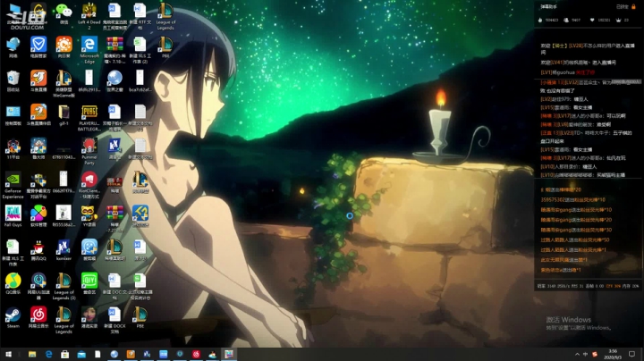
Task: Launch Steam desktop shortcut
Action: click(13, 318)
